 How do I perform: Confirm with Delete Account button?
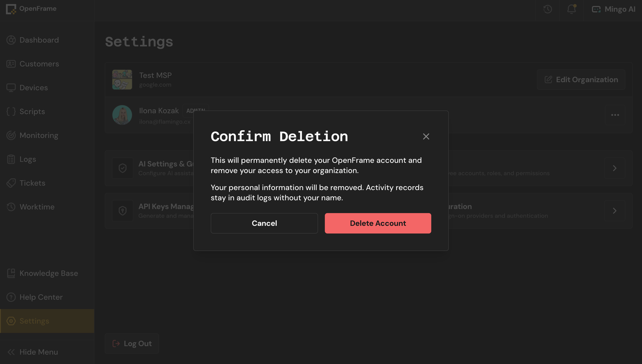pyautogui.click(x=378, y=223)
